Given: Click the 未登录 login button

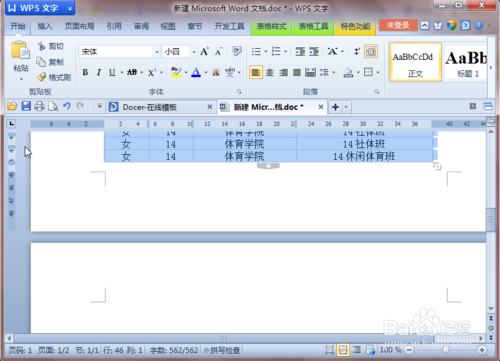Looking at the screenshot, I should point(398,25).
